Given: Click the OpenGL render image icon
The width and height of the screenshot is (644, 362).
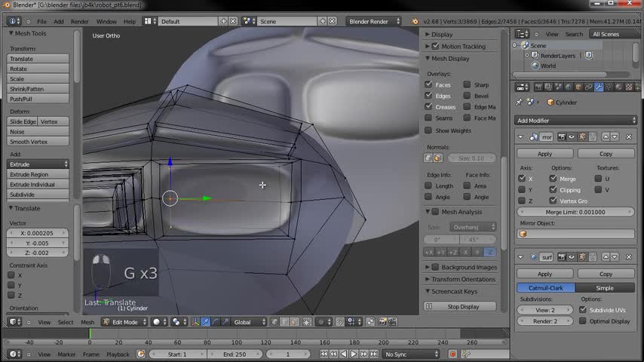Looking at the screenshot, I should [x=383, y=322].
